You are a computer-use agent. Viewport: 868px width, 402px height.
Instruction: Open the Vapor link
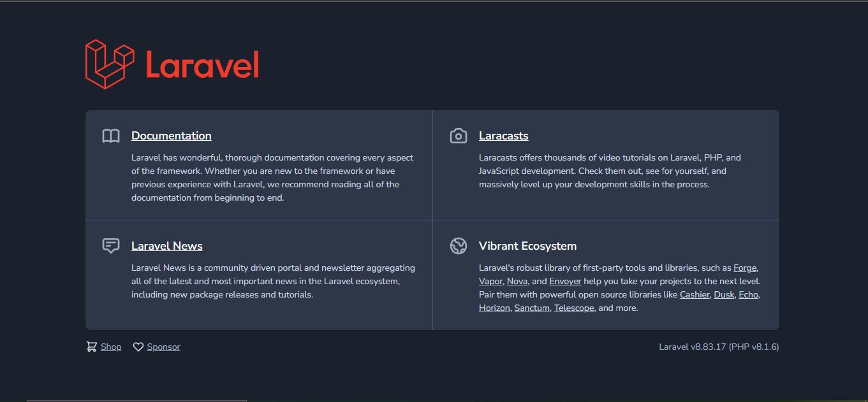click(x=490, y=281)
